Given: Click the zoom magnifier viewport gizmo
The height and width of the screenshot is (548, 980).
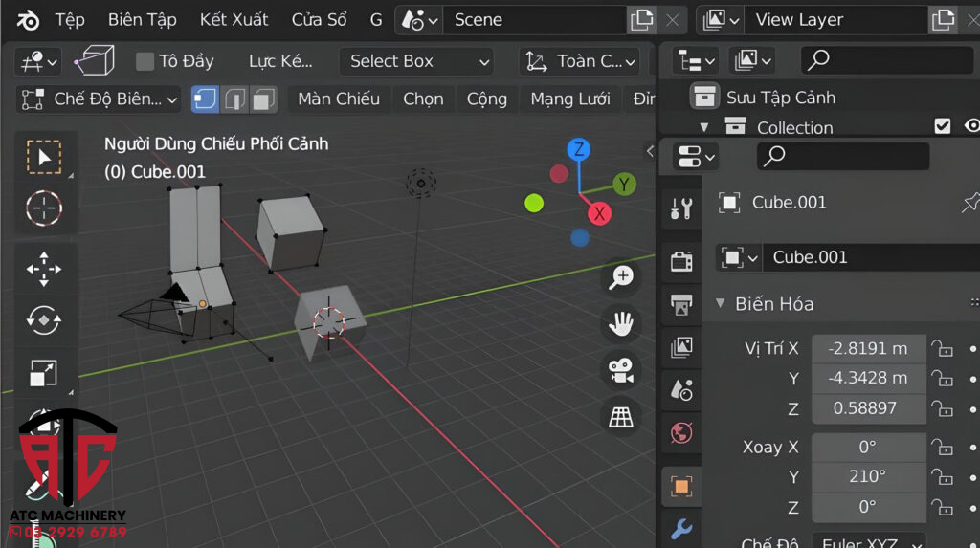Looking at the screenshot, I should point(622,277).
